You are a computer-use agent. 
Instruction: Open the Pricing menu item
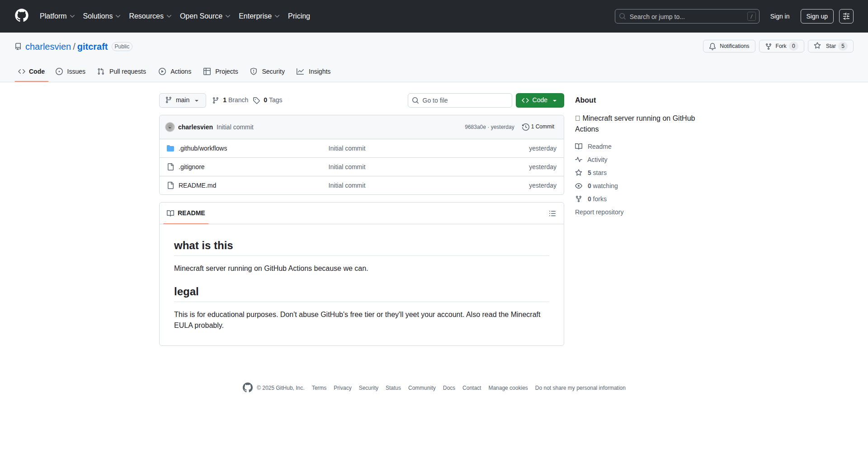click(x=298, y=16)
